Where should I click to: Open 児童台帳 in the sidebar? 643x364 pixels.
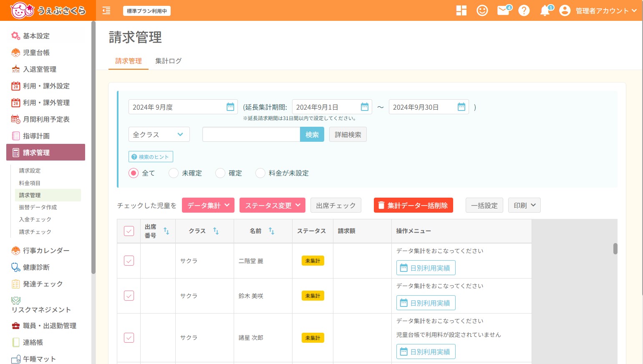(46, 53)
